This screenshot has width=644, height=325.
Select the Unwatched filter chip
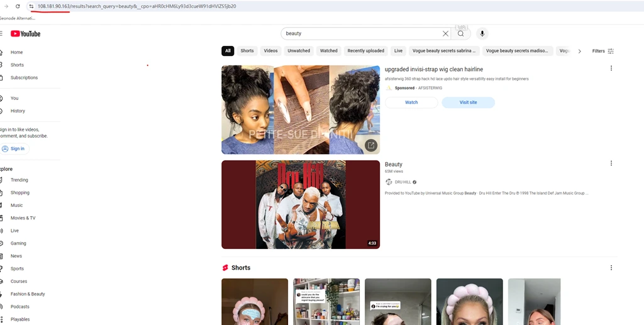[299, 51]
